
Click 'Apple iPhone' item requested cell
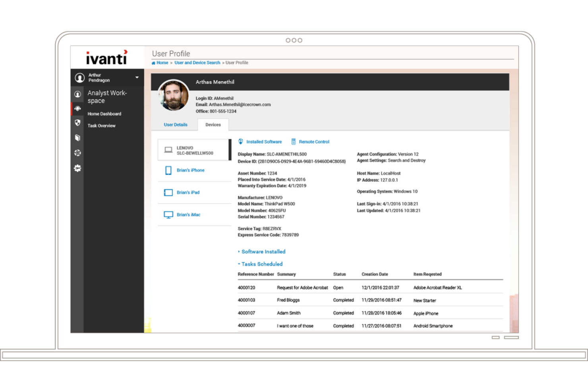426,314
